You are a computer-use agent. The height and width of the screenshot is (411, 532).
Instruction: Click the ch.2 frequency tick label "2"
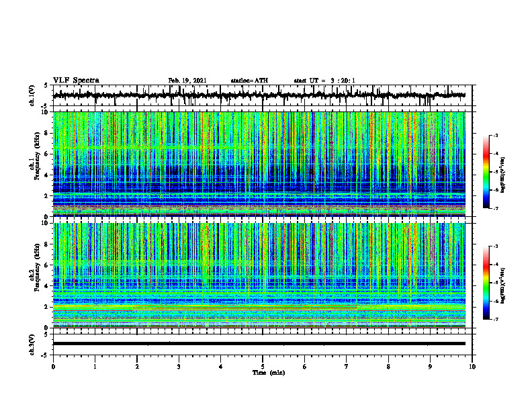[x=46, y=307]
